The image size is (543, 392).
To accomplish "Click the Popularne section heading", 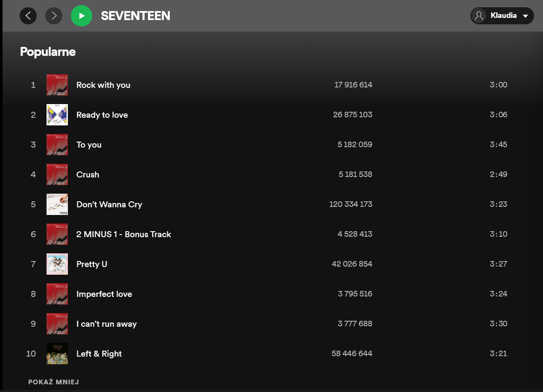I will tap(48, 52).
